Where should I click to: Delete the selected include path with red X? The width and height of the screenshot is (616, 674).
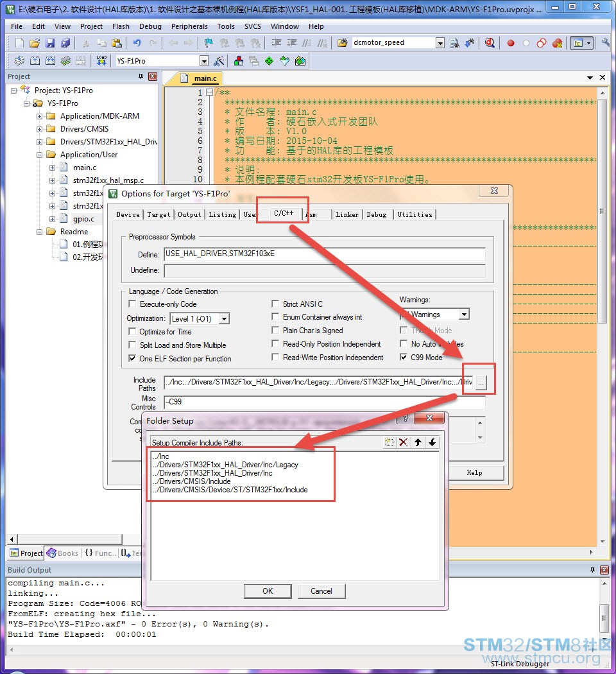click(404, 442)
